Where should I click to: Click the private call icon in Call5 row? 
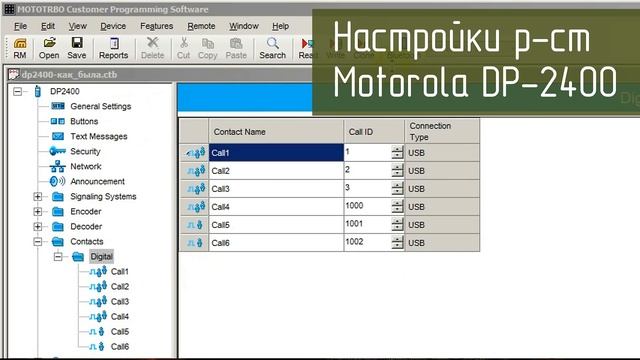click(195, 224)
